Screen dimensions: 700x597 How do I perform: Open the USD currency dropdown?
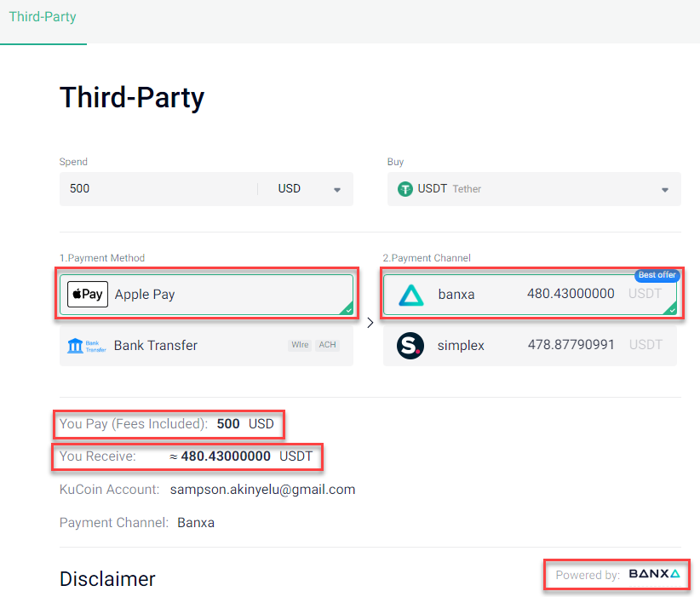pos(308,189)
